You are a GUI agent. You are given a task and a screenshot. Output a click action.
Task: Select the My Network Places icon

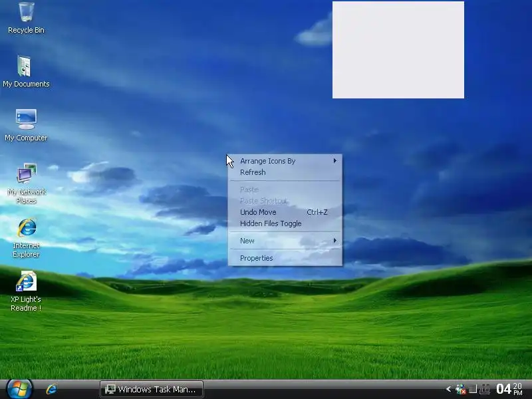point(26,184)
